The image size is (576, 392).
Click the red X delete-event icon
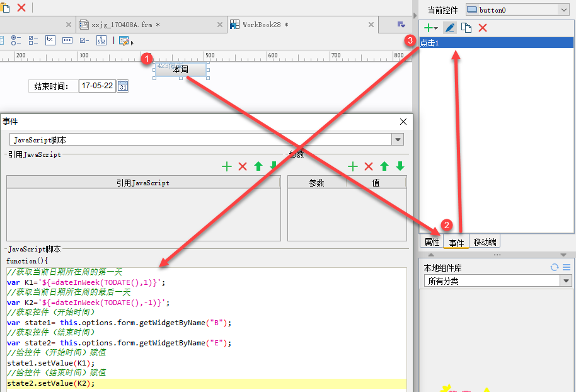[483, 28]
